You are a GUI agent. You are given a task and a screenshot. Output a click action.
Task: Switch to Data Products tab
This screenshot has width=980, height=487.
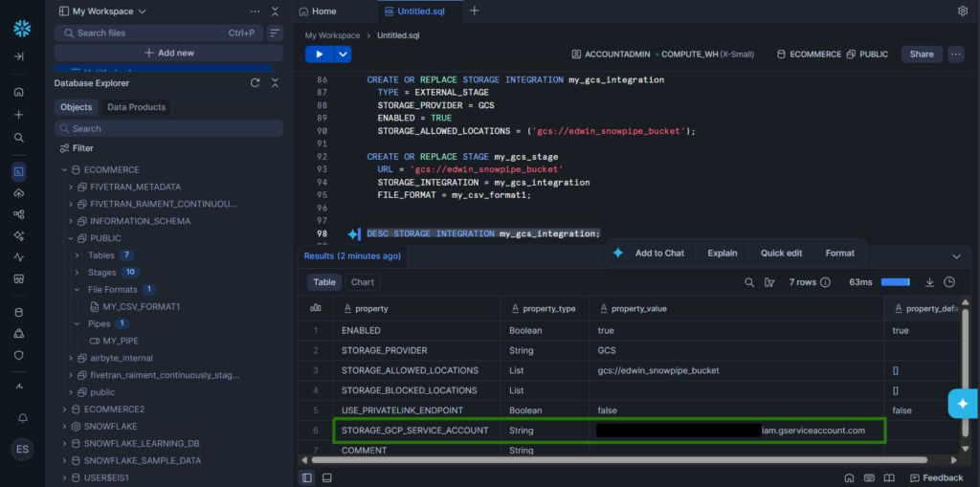pos(136,107)
